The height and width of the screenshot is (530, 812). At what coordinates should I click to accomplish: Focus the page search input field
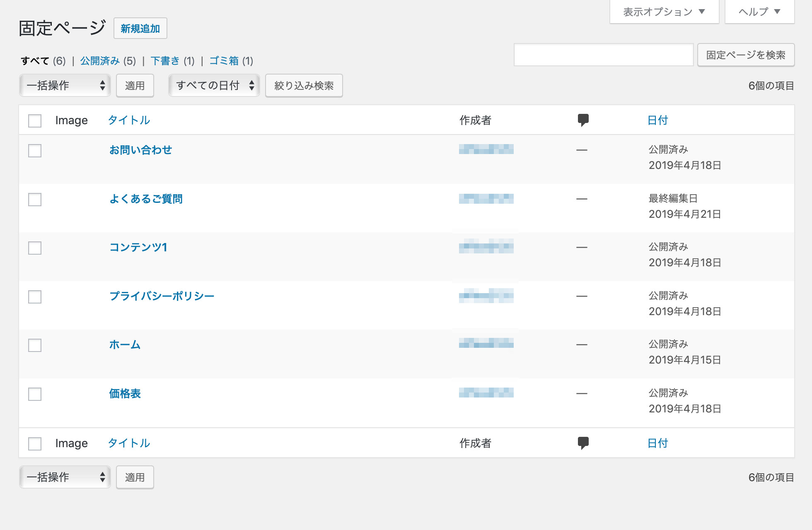[x=603, y=55]
